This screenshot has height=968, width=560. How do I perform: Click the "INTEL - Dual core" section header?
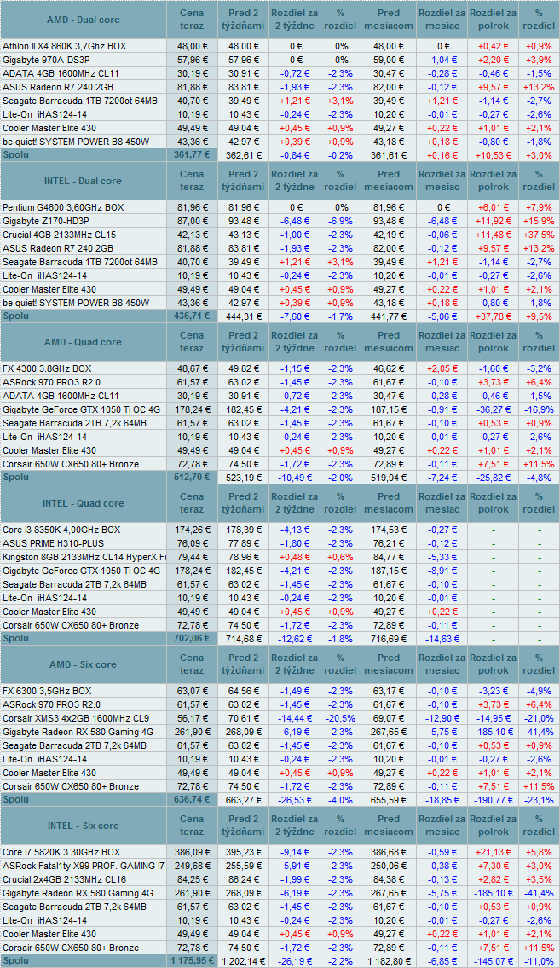tap(84, 181)
